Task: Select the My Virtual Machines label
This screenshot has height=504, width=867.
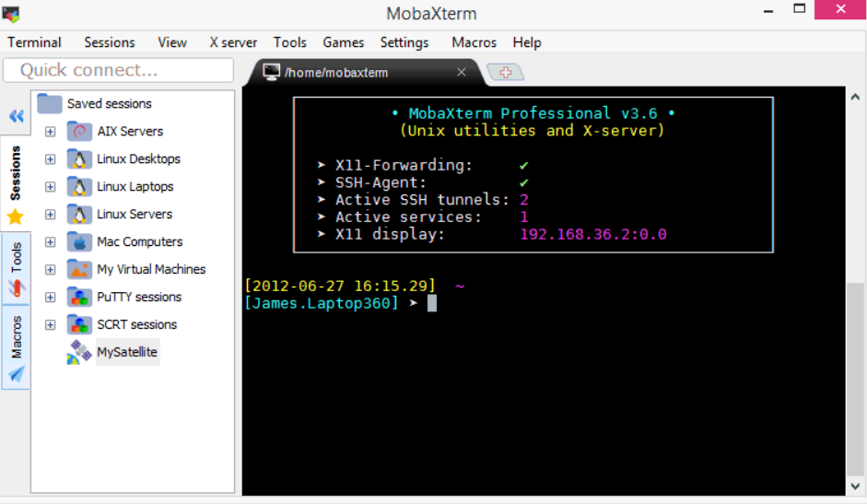Action: click(x=151, y=269)
